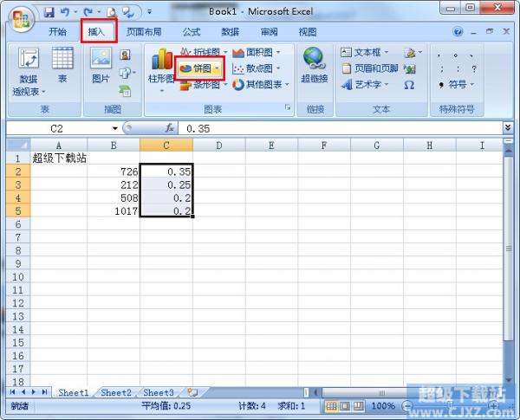The height and width of the screenshot is (420, 520).
Task: Select cell A1 with 超级下载站
Action: pos(59,158)
